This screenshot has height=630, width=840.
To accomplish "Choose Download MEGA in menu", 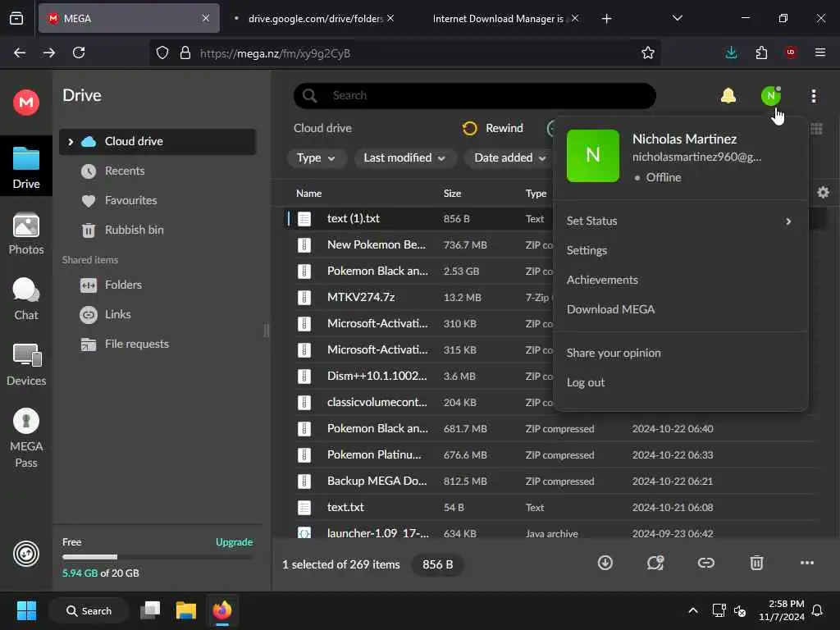I will pos(610,309).
